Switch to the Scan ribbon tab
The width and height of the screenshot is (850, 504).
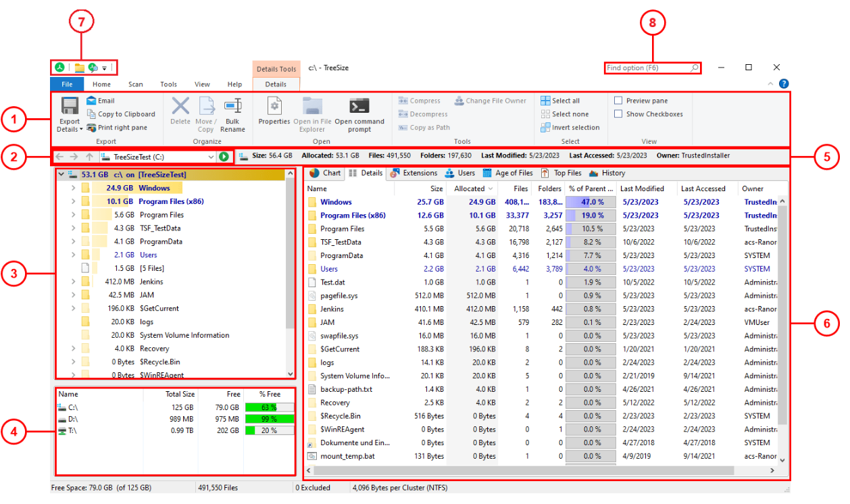(x=136, y=84)
